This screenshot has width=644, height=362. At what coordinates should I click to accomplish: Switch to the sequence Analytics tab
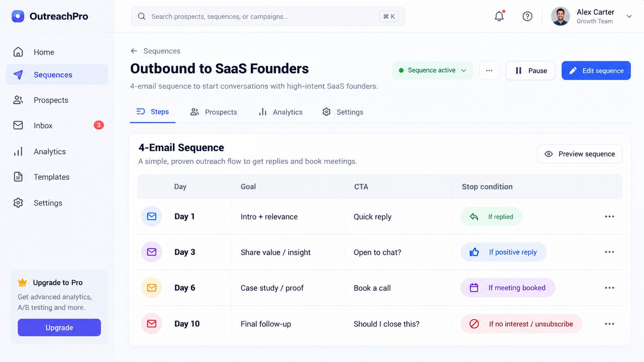click(281, 112)
